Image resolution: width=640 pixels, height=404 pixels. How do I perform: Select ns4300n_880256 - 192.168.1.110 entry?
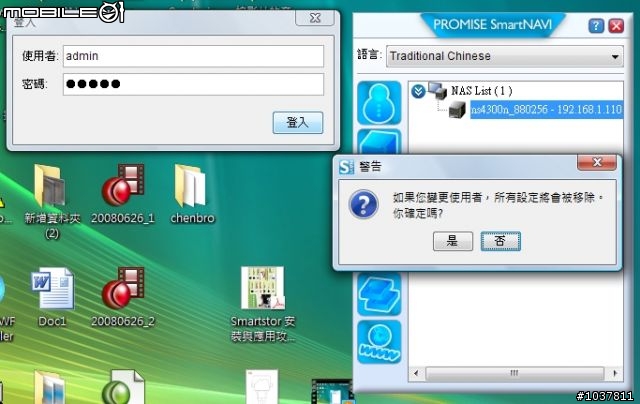547,109
